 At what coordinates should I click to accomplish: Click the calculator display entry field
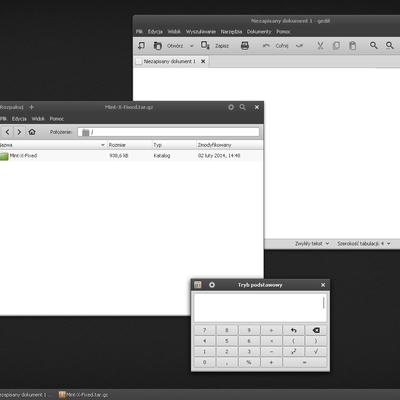(x=260, y=308)
